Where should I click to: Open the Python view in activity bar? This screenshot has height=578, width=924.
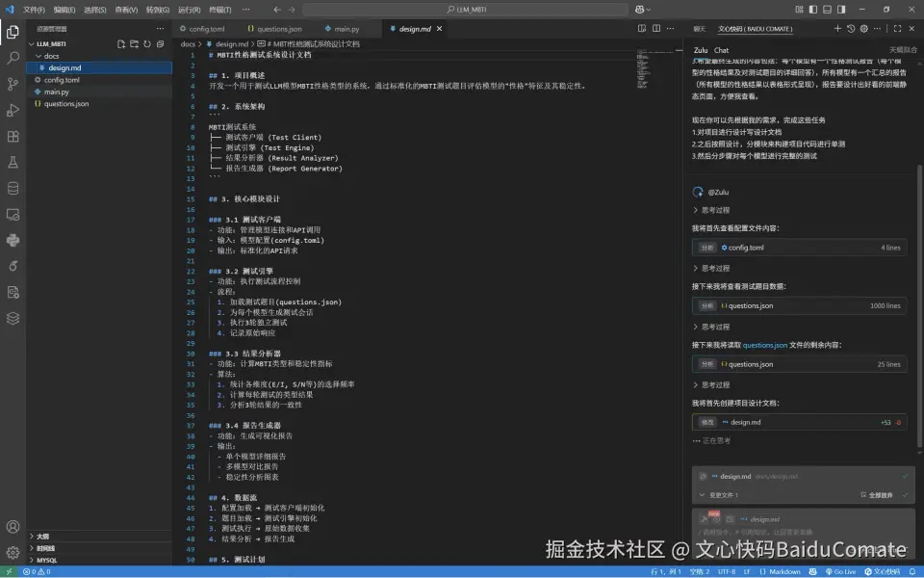click(13, 240)
